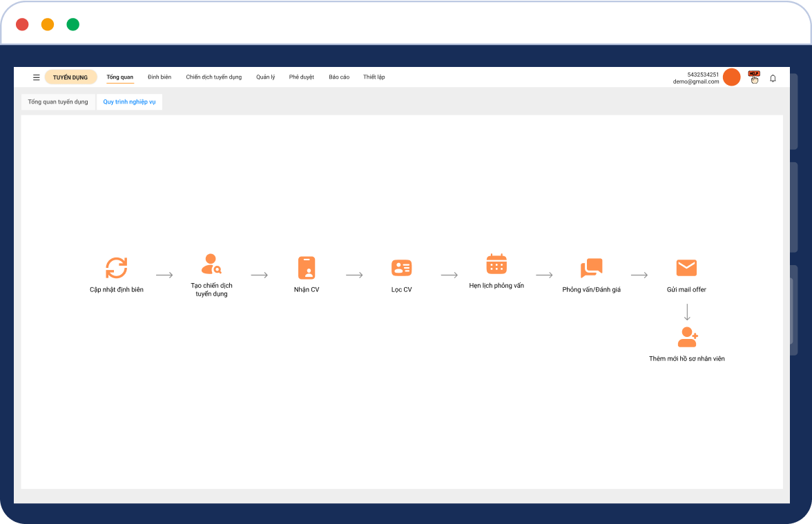Open the Thiết lập menu
812x524 pixels.
(x=374, y=77)
